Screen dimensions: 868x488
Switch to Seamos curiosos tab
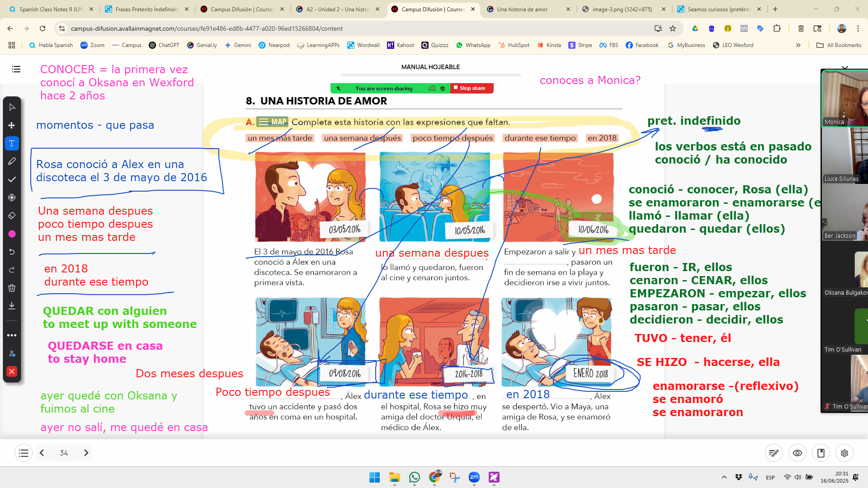click(x=719, y=9)
